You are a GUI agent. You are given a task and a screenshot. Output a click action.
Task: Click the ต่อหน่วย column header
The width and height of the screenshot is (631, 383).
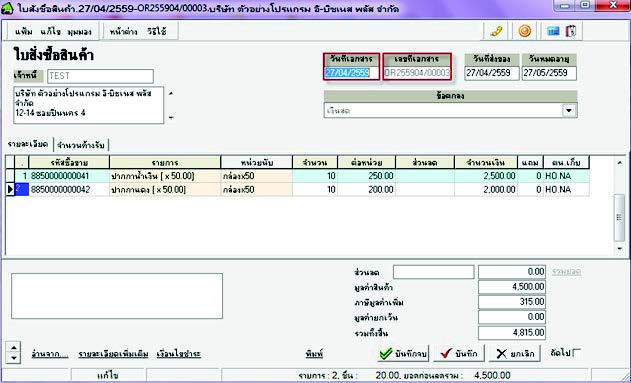point(367,162)
